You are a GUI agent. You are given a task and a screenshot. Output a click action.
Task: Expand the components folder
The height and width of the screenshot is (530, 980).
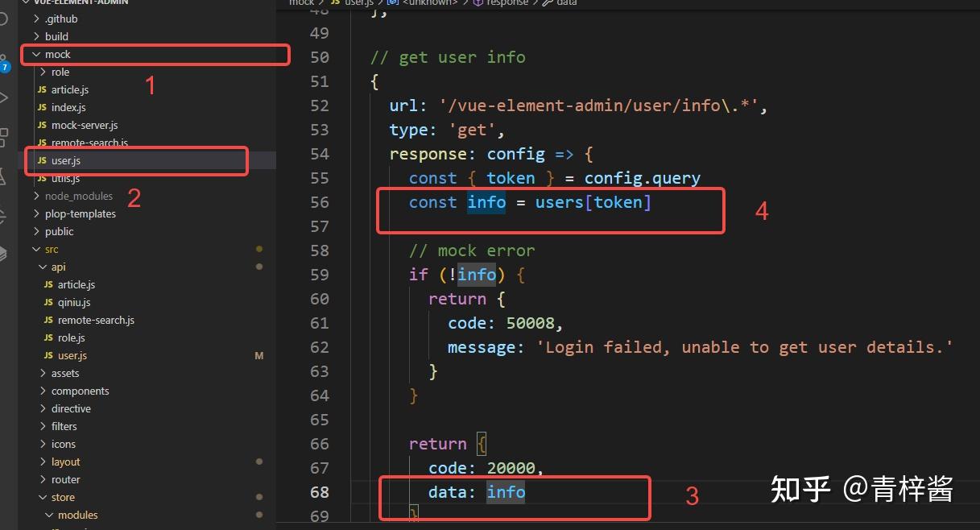point(80,391)
